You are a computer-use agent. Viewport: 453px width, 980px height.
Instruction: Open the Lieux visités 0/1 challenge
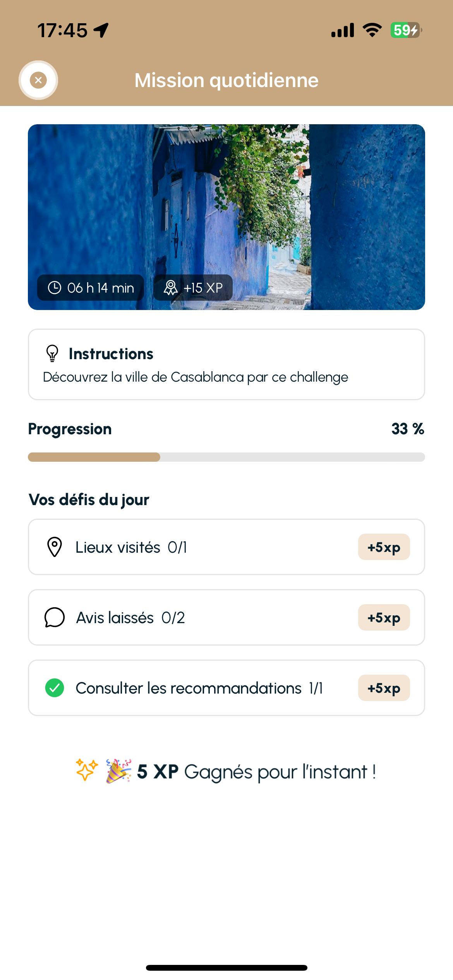click(x=226, y=547)
